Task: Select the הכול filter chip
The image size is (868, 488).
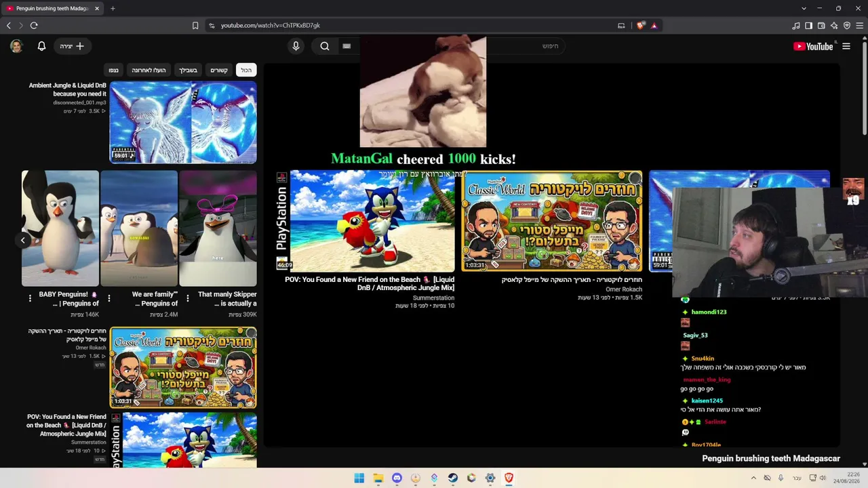Action: 246,70
